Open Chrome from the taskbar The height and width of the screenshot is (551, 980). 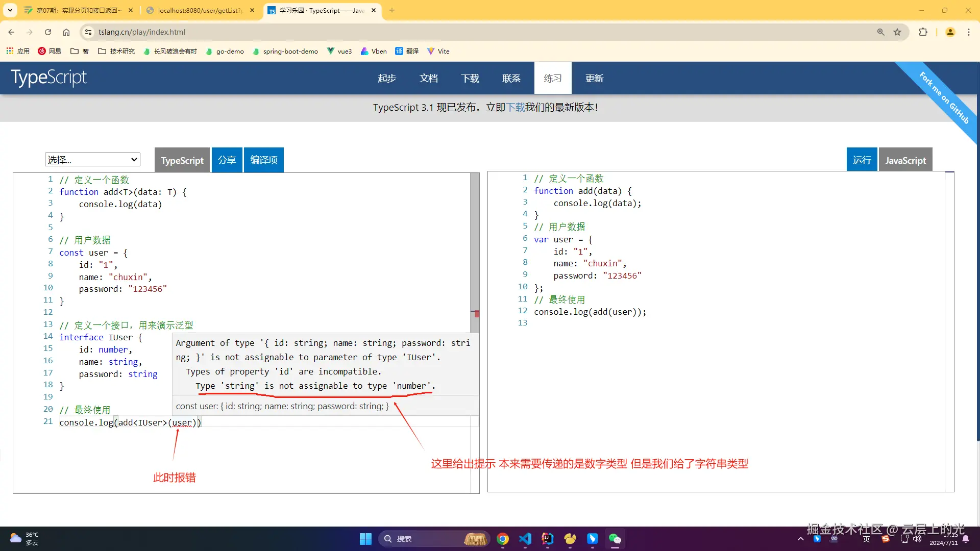coord(503,539)
